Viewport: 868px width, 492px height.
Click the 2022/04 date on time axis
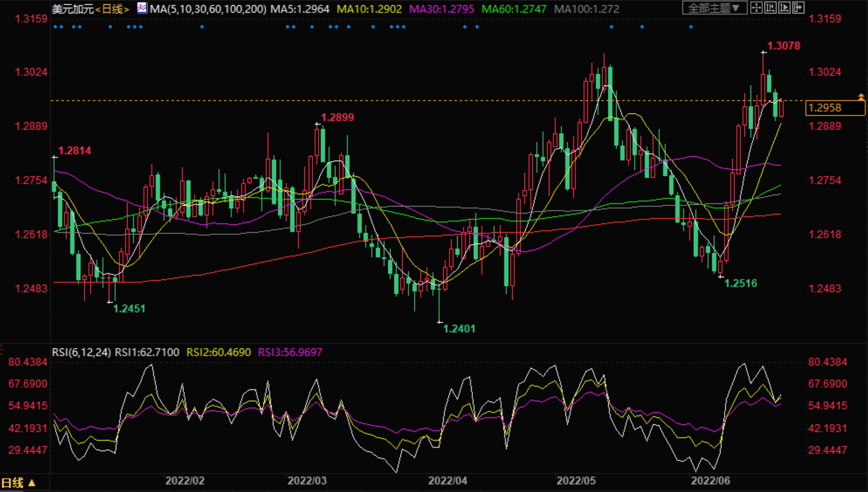click(x=448, y=481)
